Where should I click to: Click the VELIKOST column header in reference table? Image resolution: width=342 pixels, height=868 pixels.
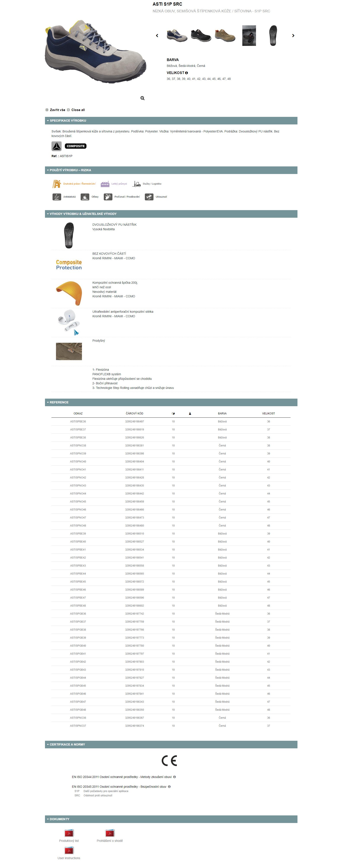[269, 414]
